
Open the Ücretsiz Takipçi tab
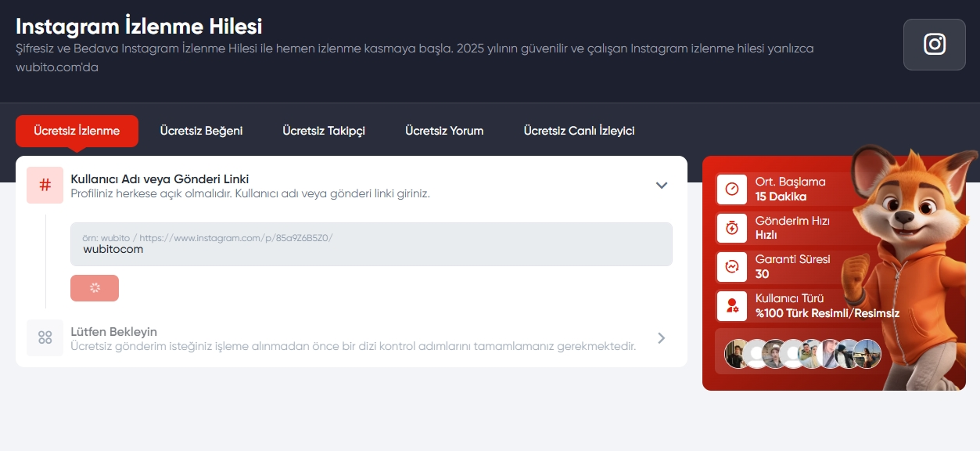click(x=324, y=131)
